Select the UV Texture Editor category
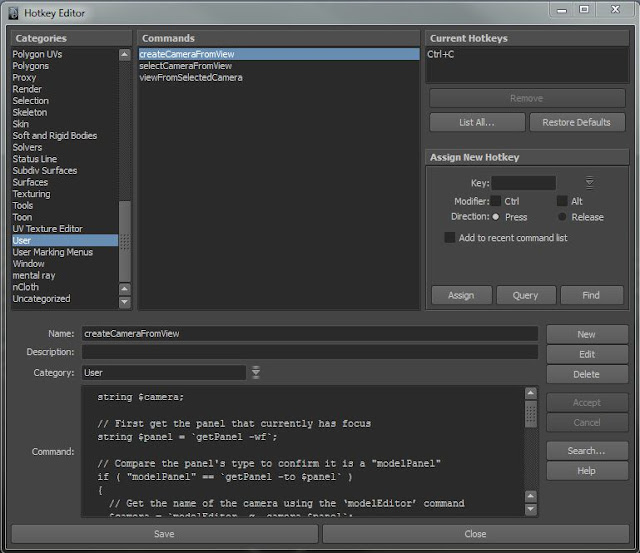The width and height of the screenshot is (640, 553). 64,229
